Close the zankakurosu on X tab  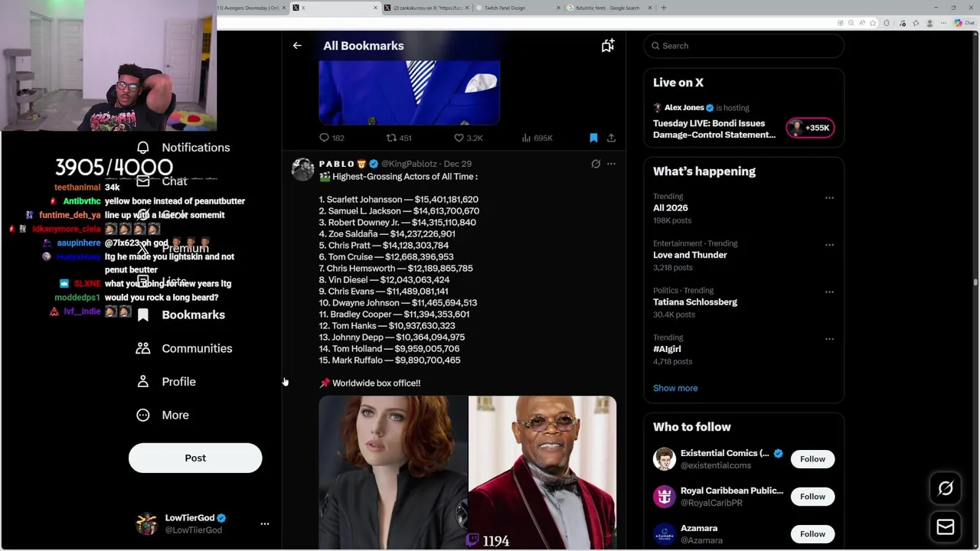point(467,8)
